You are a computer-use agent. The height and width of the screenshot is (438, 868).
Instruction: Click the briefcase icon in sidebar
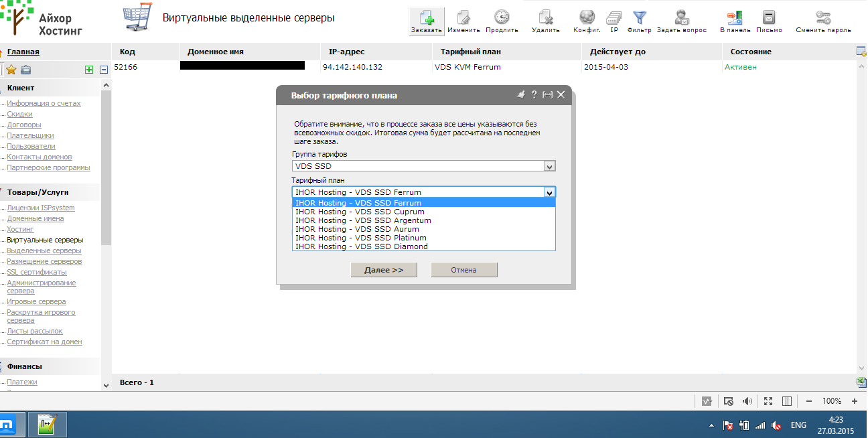pos(25,70)
